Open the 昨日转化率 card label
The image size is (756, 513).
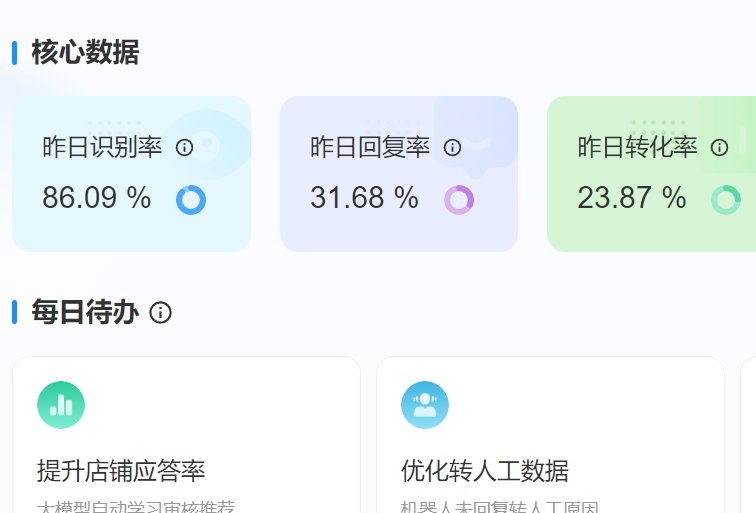click(x=637, y=148)
